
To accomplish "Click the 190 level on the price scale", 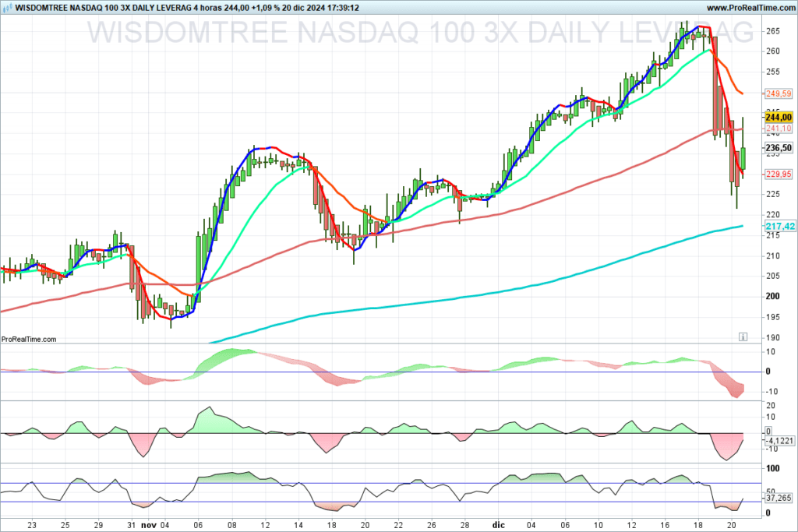I will coord(772,337).
